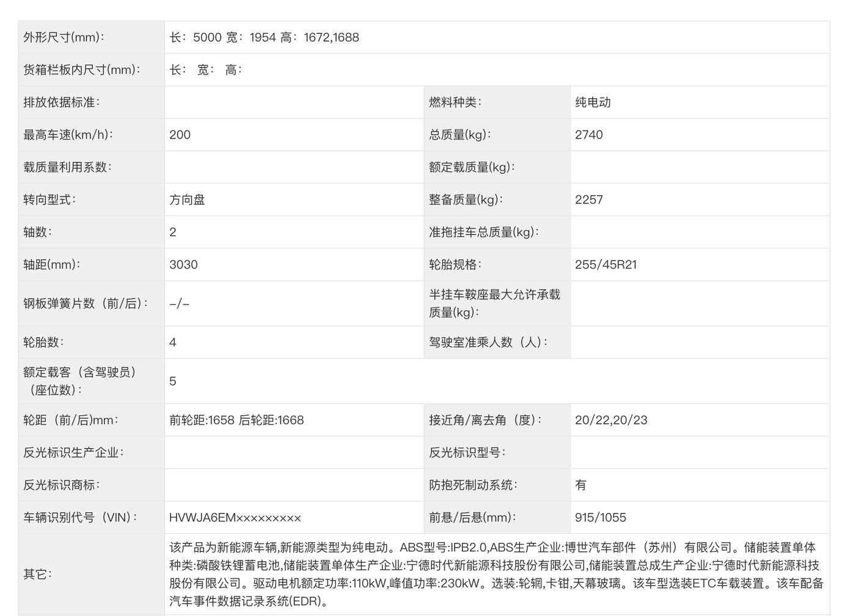Select the curb weight value 2257
Viewport: 845px width, 616px height.
(x=588, y=200)
